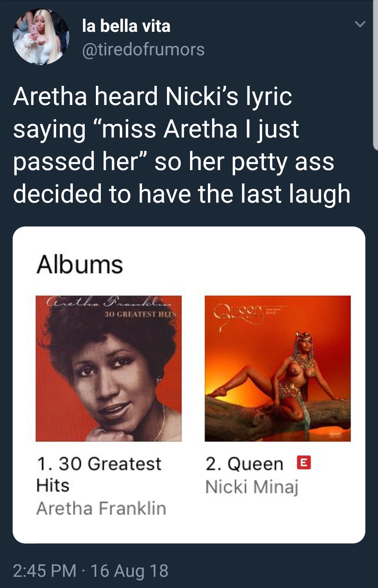Image resolution: width=378 pixels, height=588 pixels.
Task: Click the "Albums" heading in the image
Action: click(80, 264)
